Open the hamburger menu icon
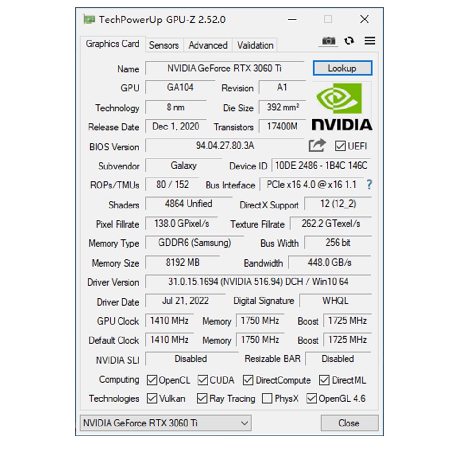476x476 pixels. pos(370,41)
